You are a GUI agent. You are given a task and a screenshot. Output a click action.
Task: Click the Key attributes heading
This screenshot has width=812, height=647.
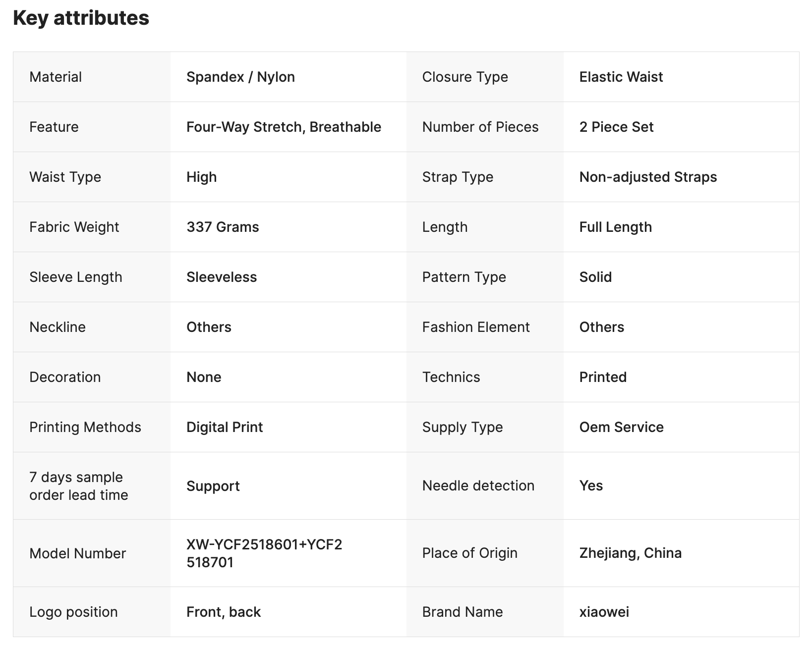81,18
